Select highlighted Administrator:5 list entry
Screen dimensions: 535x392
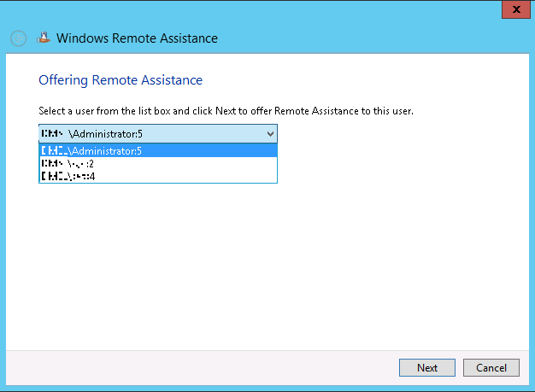coord(158,150)
